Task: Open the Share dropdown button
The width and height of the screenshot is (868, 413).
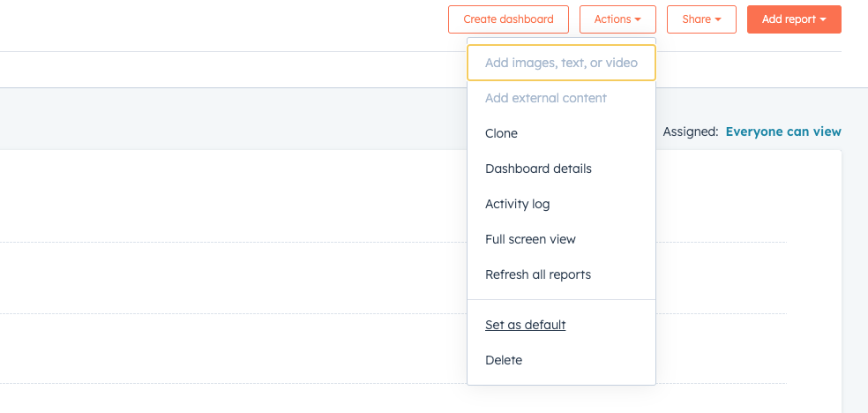Action: click(x=701, y=19)
